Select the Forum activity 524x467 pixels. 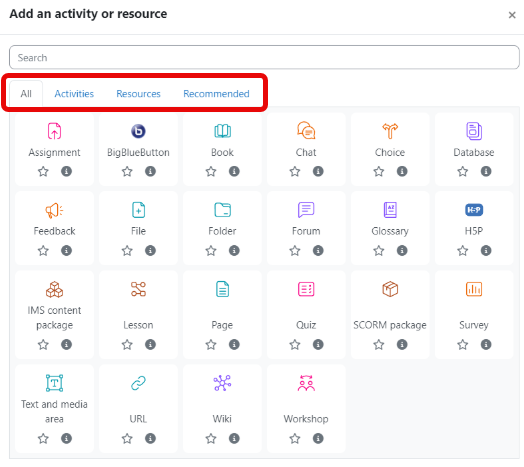pyautogui.click(x=306, y=220)
